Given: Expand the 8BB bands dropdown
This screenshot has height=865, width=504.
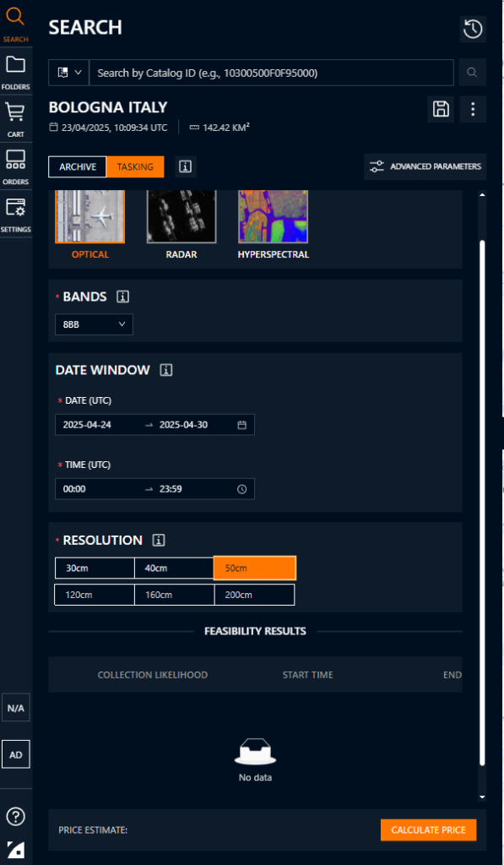Looking at the screenshot, I should click(94, 324).
